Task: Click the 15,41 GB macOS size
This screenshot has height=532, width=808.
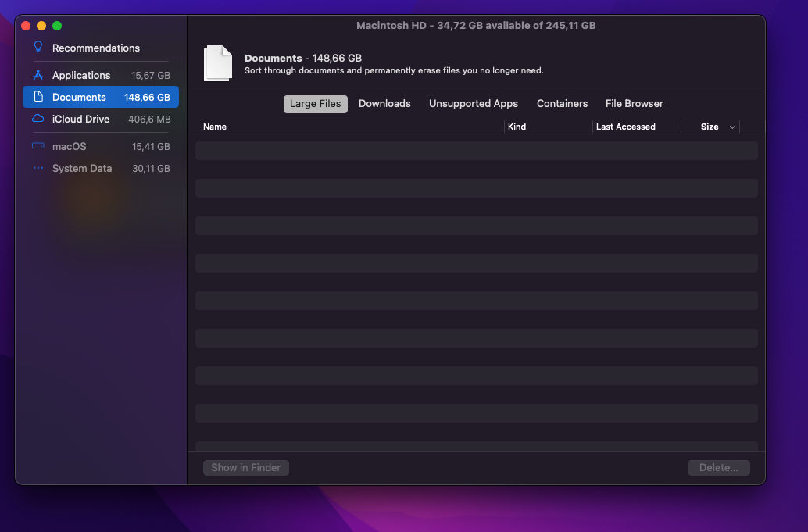Action: tap(151, 147)
